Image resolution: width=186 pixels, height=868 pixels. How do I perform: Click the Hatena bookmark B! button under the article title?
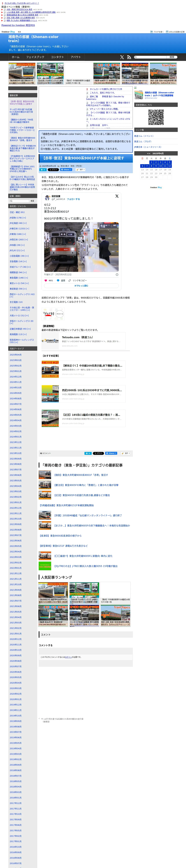[43, 170]
